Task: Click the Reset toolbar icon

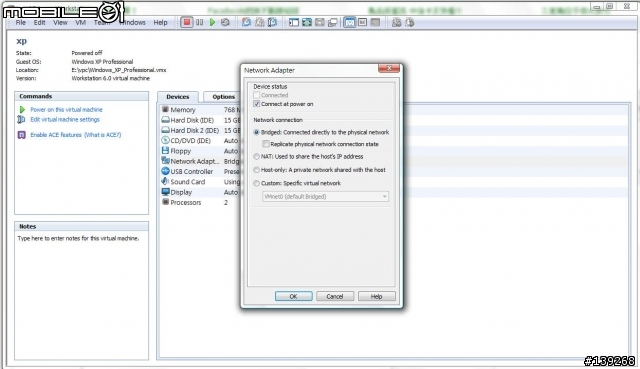Action: tap(225, 22)
